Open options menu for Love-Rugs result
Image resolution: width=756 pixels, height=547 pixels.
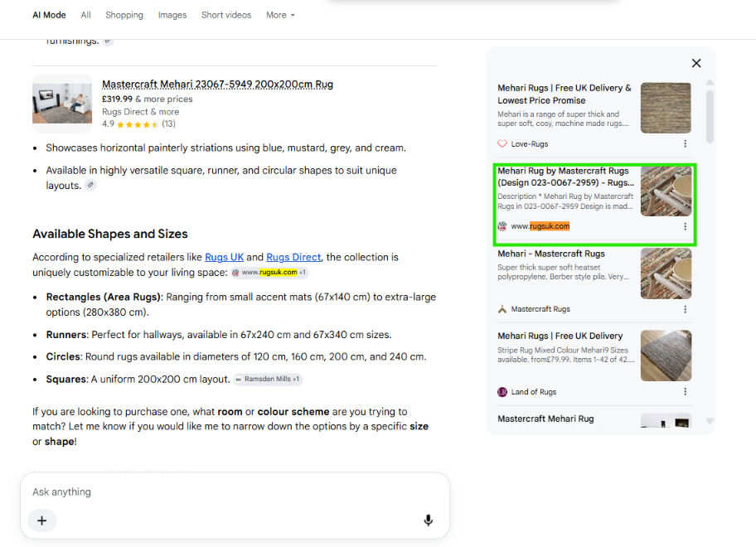point(685,143)
